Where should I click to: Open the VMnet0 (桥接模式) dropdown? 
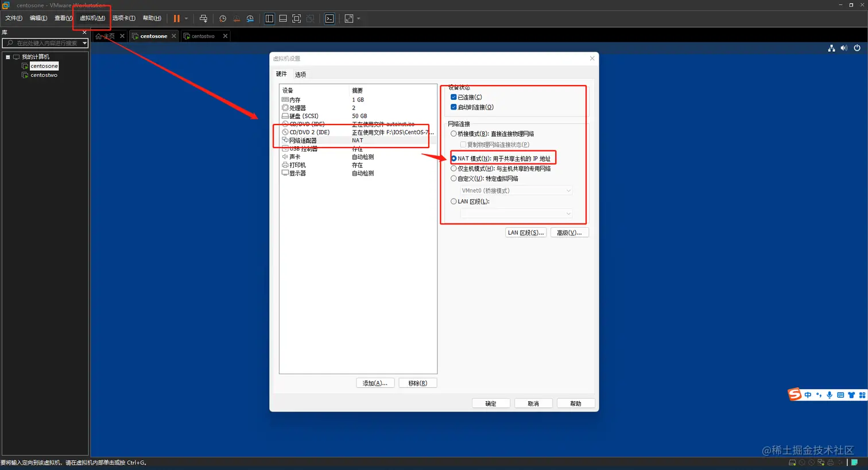coord(516,191)
